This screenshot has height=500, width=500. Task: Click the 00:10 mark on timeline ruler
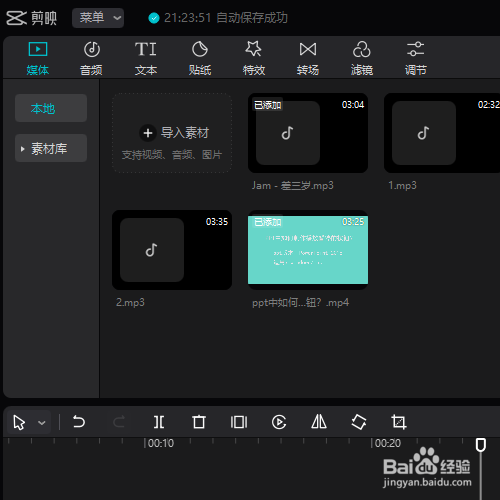[161, 443]
